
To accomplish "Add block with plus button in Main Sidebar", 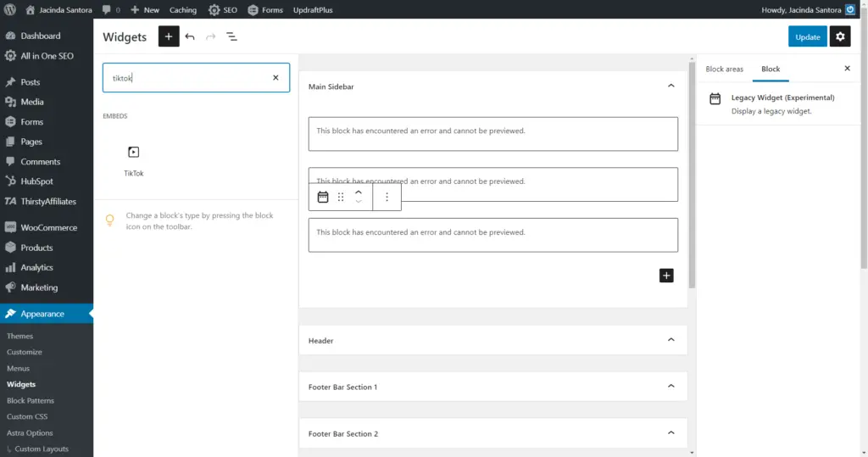I will 666,276.
